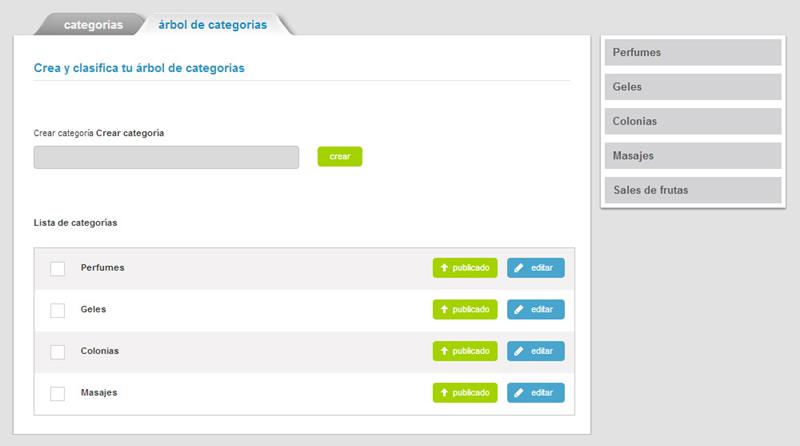
Task: Click the pencil icon in Perfumes row
Action: point(519,268)
